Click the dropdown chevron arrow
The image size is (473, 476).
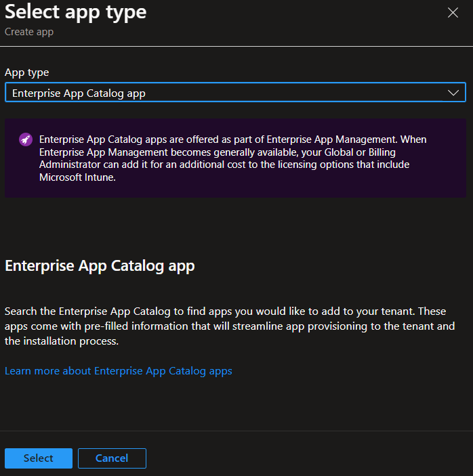453,93
